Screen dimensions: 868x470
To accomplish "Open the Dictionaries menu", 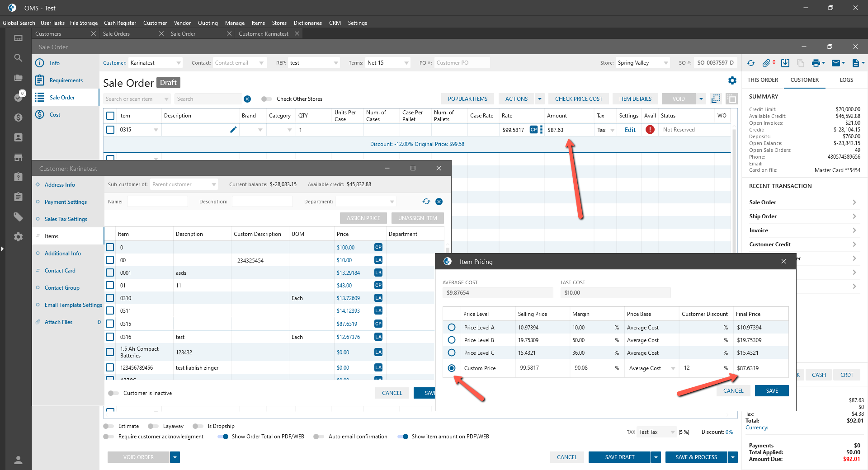I will (x=307, y=23).
